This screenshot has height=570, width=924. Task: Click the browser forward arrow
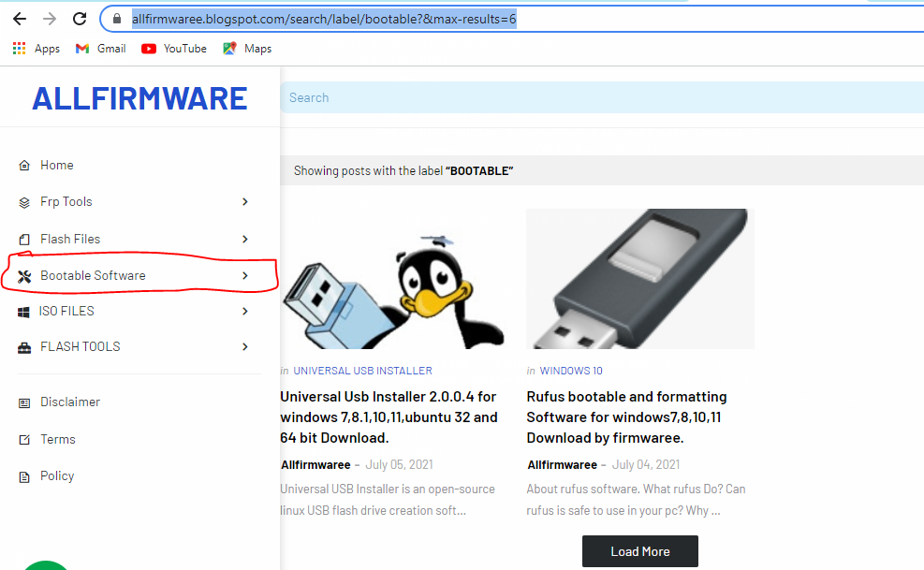(x=50, y=19)
